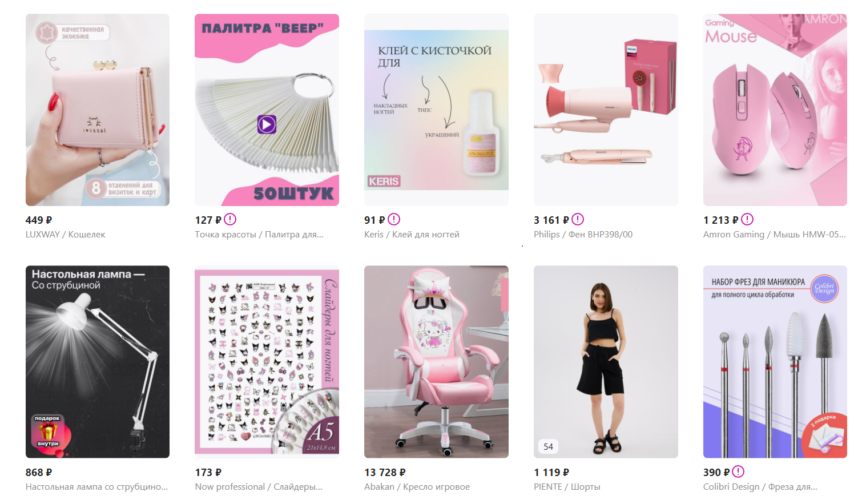This screenshot has width=858, height=504.
Task: Click the info icon next to 390 ₽
Action: 738,471
